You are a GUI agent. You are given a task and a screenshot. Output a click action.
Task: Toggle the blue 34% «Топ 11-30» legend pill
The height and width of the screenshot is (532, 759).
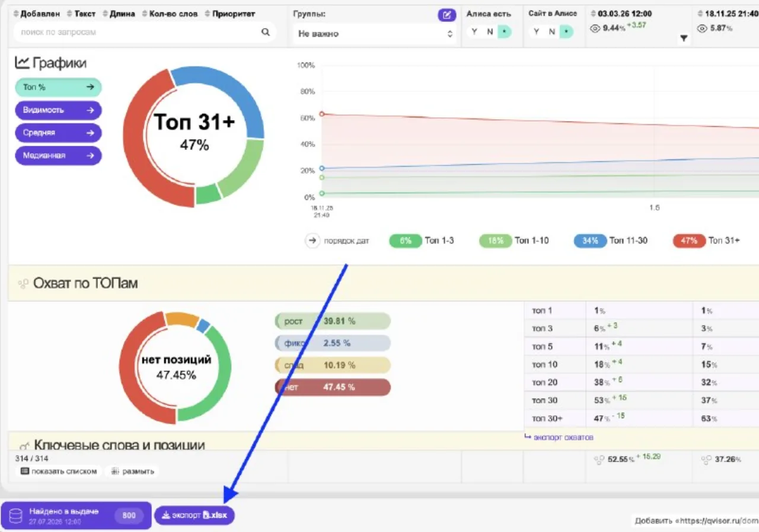click(590, 241)
